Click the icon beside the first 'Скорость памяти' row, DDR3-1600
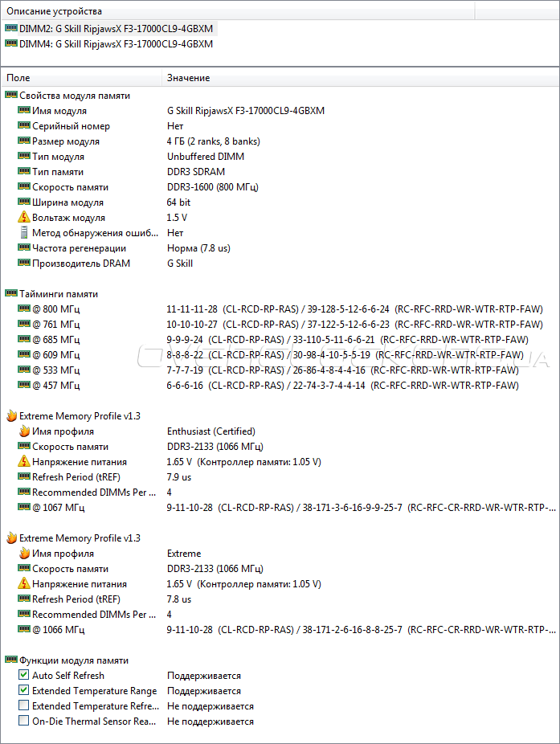The image size is (560, 744). (24, 186)
